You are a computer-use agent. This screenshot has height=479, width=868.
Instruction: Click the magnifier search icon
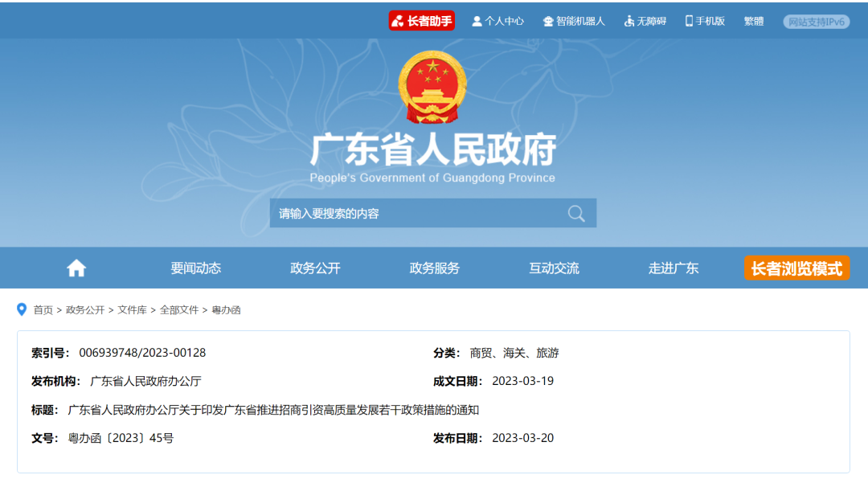[x=576, y=213]
